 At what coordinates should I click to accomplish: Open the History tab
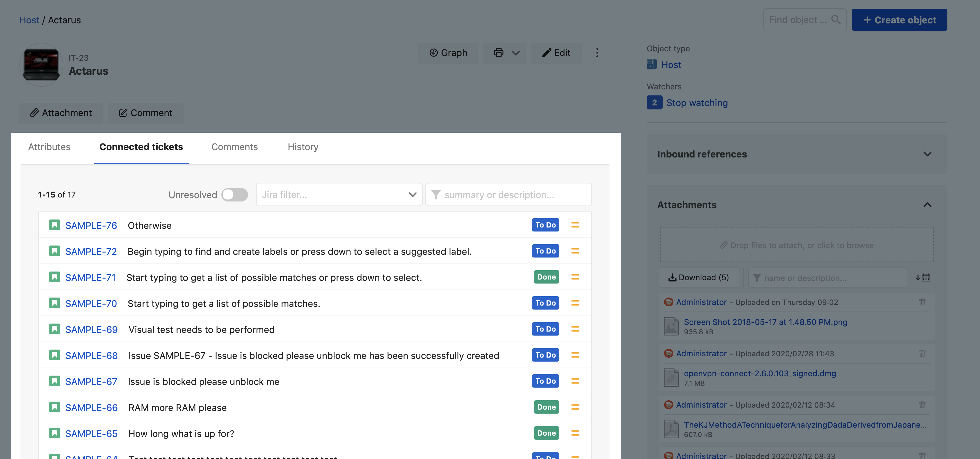point(303,146)
